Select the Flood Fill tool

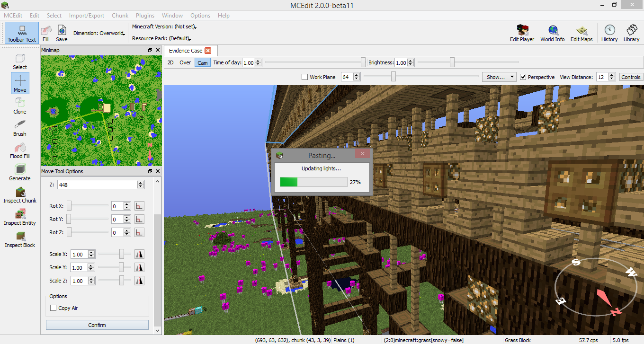(x=20, y=150)
